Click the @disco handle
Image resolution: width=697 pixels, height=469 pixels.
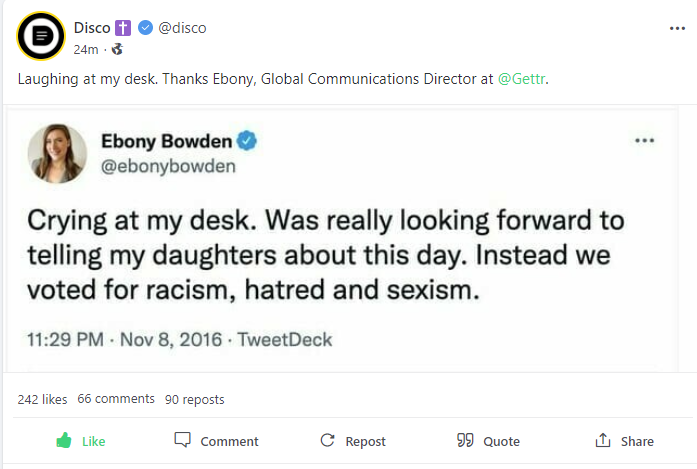tap(182, 28)
